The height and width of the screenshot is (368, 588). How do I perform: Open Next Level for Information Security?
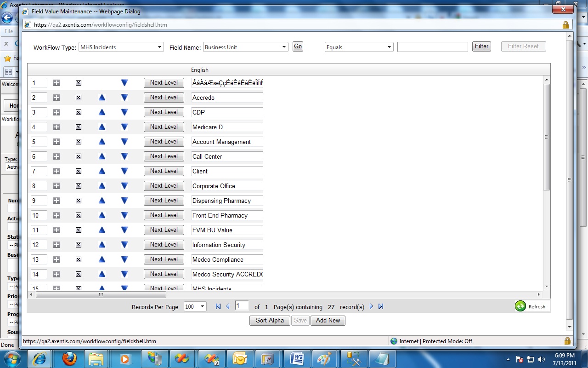tap(164, 245)
